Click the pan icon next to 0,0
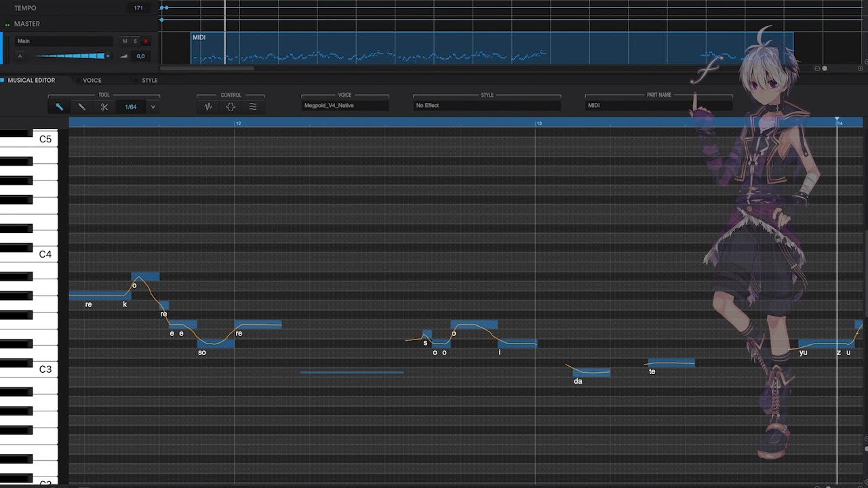 (x=124, y=56)
